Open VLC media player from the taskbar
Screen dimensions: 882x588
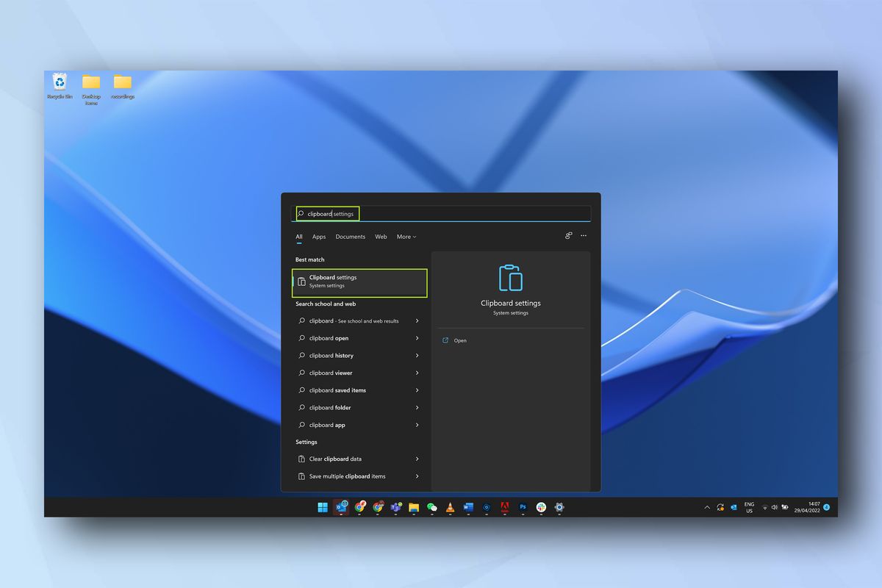[x=450, y=507]
